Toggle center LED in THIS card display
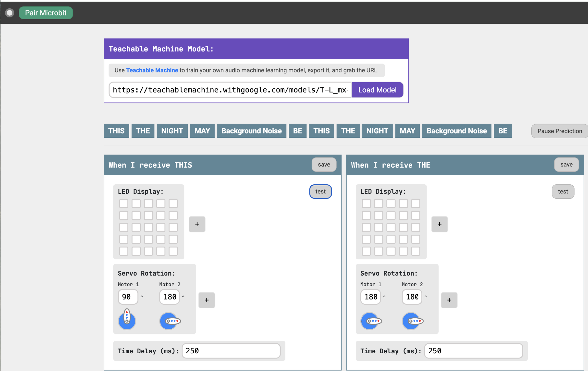This screenshot has height=371, width=588. coord(148,227)
